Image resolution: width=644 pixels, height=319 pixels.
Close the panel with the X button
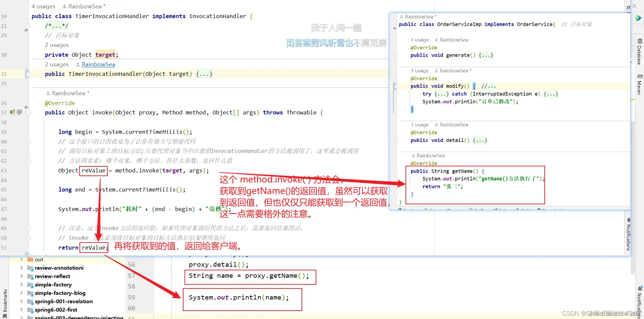click(634, 6)
